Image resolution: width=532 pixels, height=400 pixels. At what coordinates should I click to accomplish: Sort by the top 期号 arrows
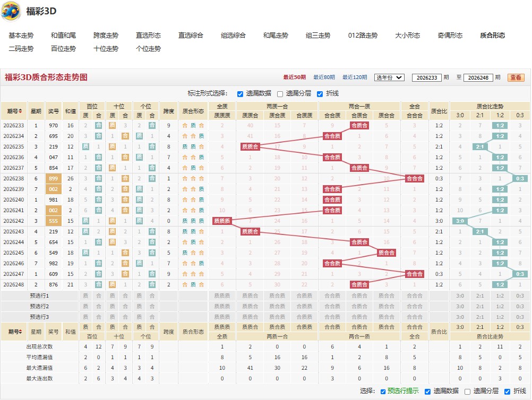[20, 111]
